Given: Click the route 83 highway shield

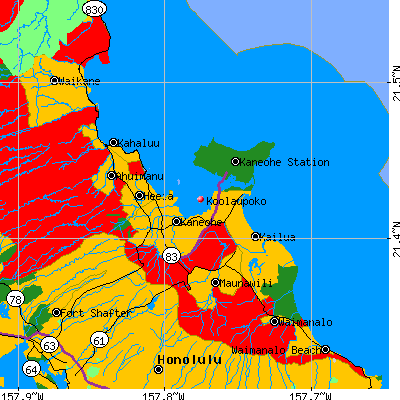Looking at the screenshot, I should [171, 256].
